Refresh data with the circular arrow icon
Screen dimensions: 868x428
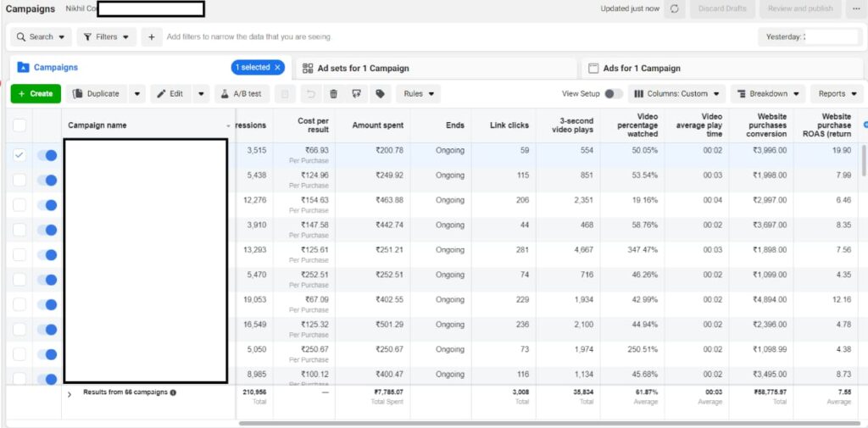click(x=674, y=8)
